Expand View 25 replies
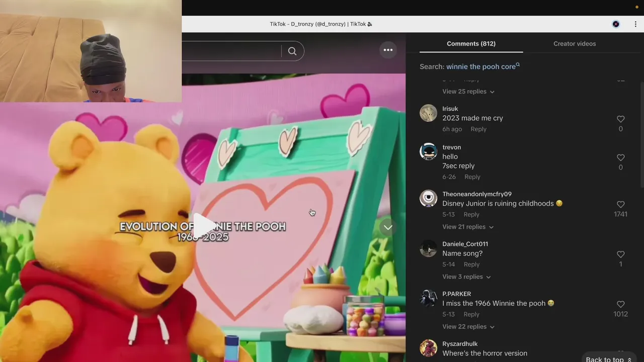This screenshot has width=644, height=362. pyautogui.click(x=468, y=92)
